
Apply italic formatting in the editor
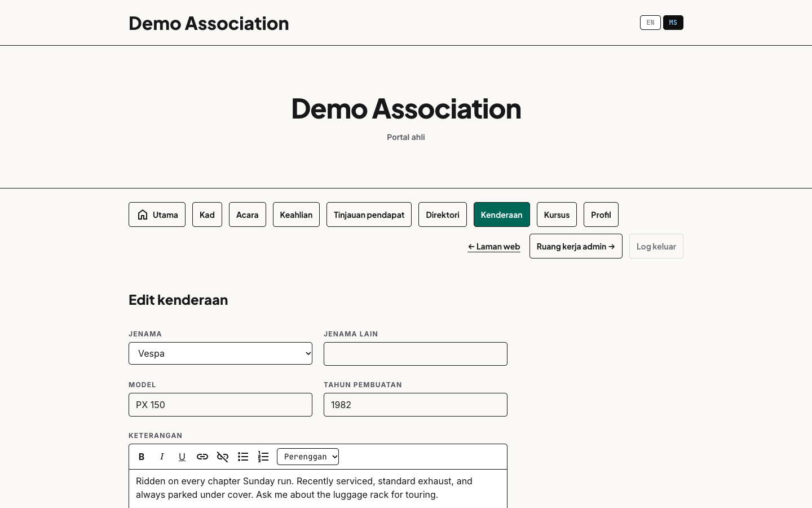click(x=162, y=457)
